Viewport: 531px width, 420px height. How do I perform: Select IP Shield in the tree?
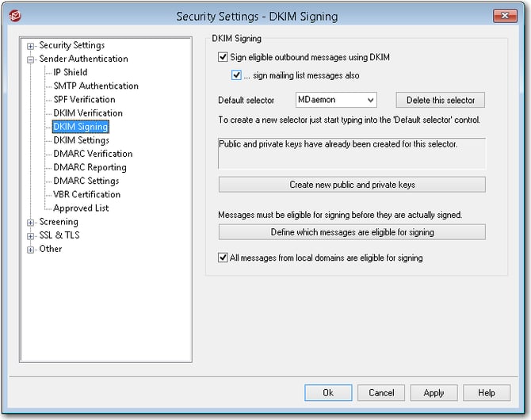click(70, 72)
